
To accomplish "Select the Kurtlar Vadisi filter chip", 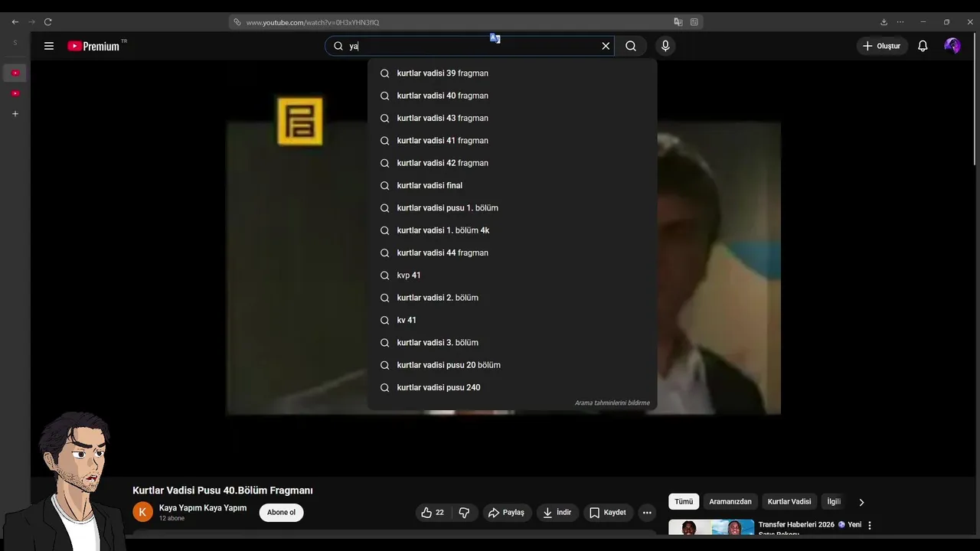I will click(789, 502).
